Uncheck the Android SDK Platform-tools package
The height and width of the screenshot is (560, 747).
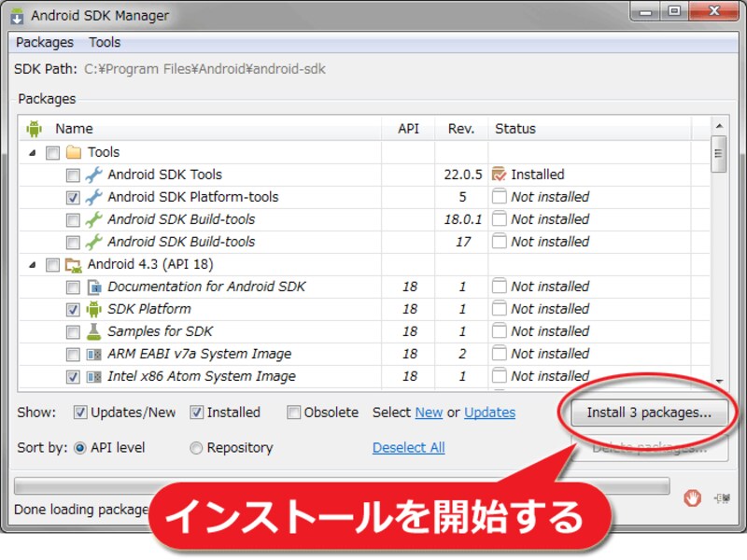click(x=72, y=197)
